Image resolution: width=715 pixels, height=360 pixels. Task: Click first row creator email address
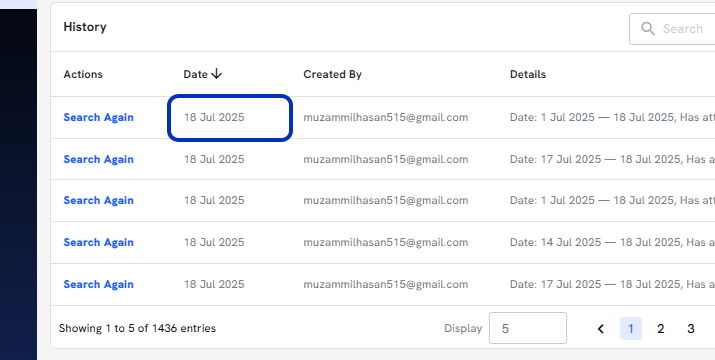tap(386, 117)
